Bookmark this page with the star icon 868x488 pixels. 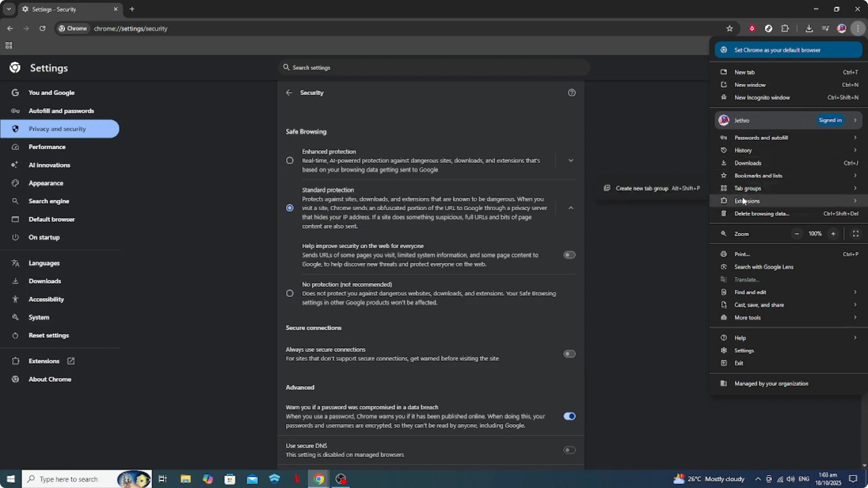(730, 28)
